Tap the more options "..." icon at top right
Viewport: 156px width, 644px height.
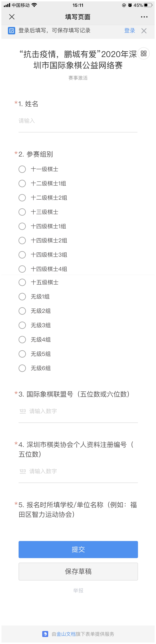144,17
